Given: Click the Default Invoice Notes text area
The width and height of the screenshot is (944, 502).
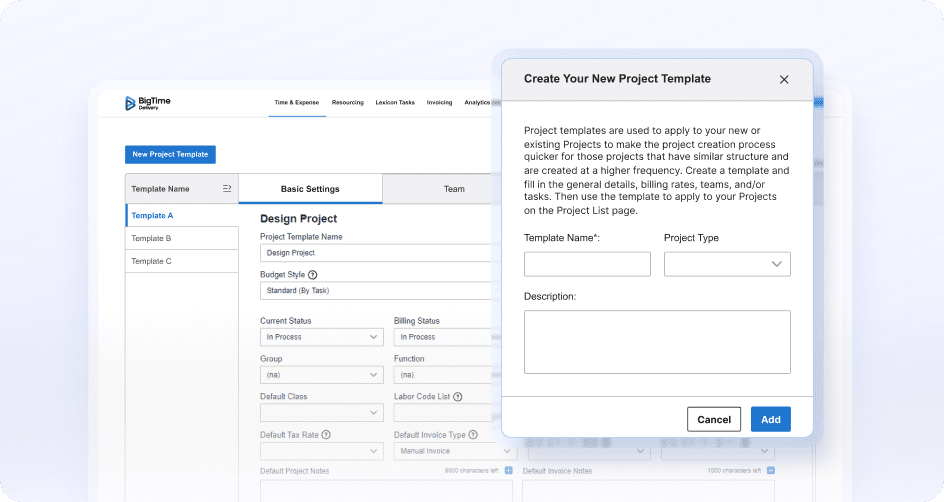Looking at the screenshot, I should click(x=648, y=491).
